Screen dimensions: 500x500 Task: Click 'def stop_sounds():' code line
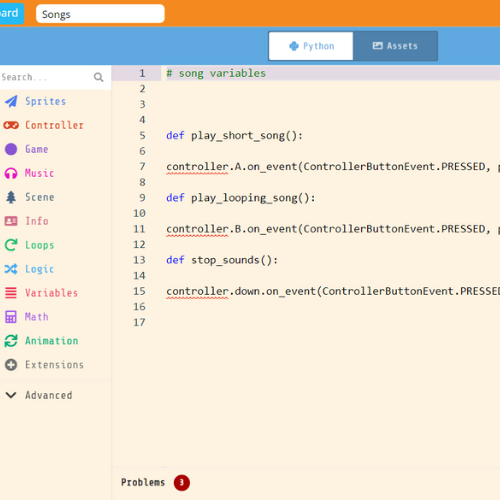[x=222, y=260]
